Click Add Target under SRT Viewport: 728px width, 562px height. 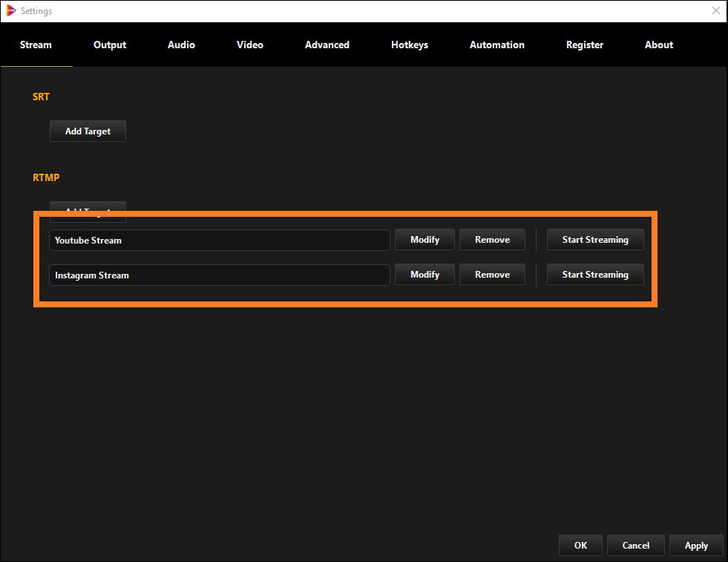pos(88,131)
